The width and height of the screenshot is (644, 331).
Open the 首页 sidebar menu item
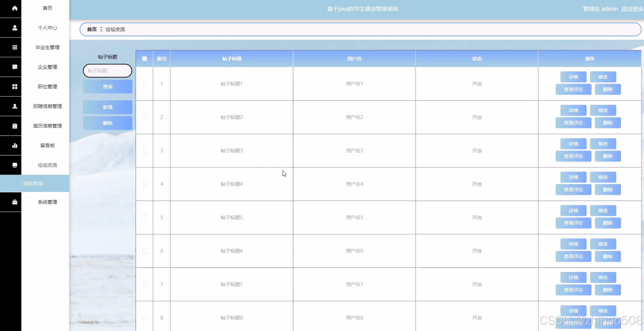click(x=47, y=8)
